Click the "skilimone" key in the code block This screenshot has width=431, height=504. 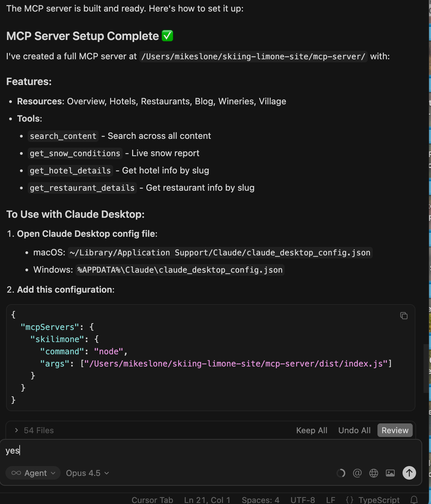(57, 339)
